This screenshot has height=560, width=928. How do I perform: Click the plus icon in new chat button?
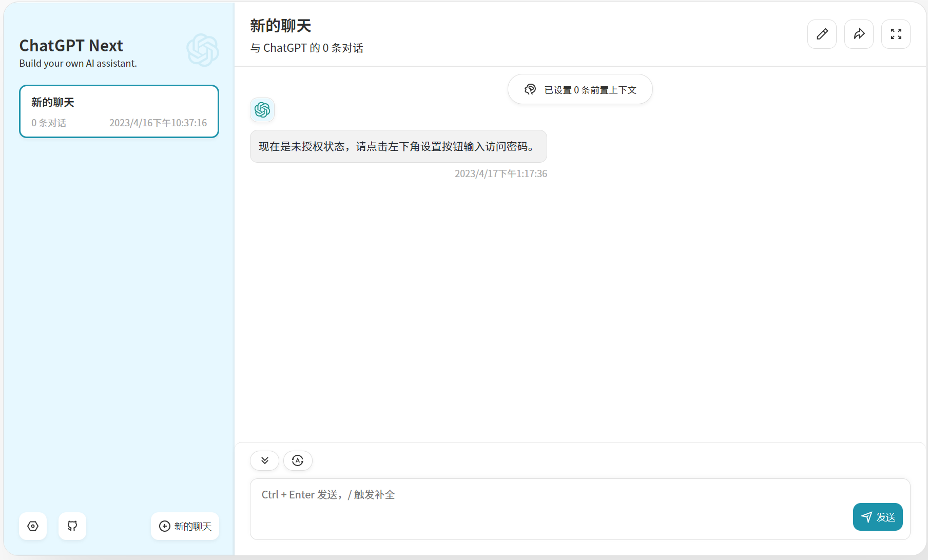(165, 526)
